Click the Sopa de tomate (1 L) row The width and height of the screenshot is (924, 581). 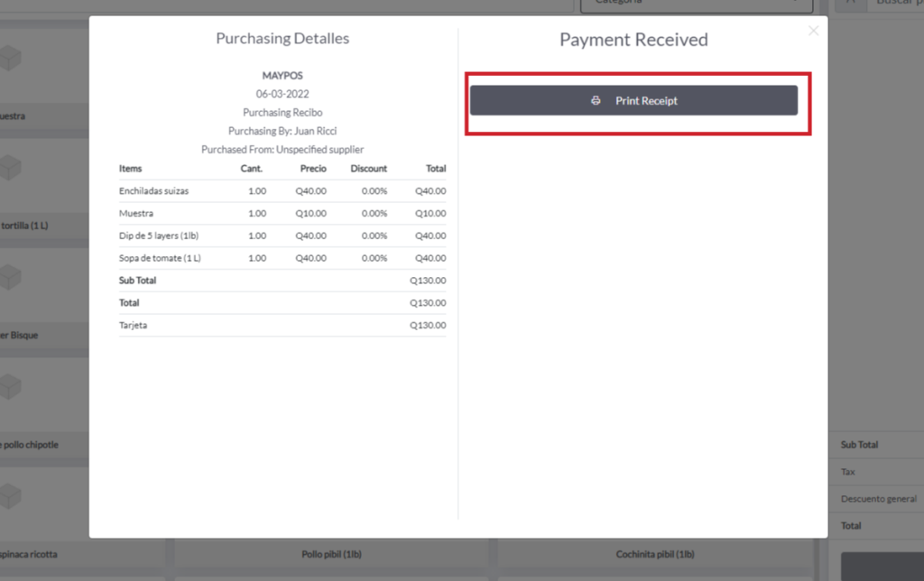coord(282,258)
